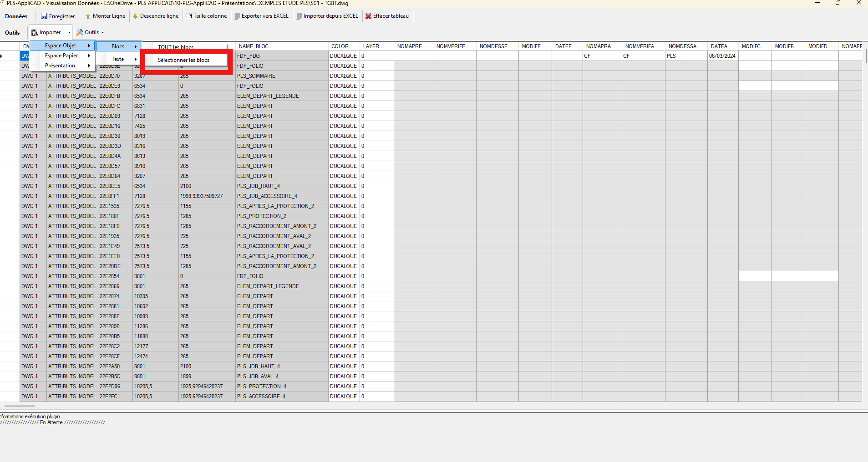Choose Sélectionner les blocs menu entry

point(183,60)
